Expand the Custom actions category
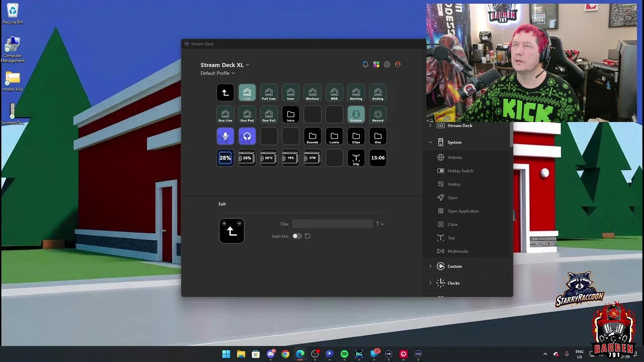 [x=430, y=266]
